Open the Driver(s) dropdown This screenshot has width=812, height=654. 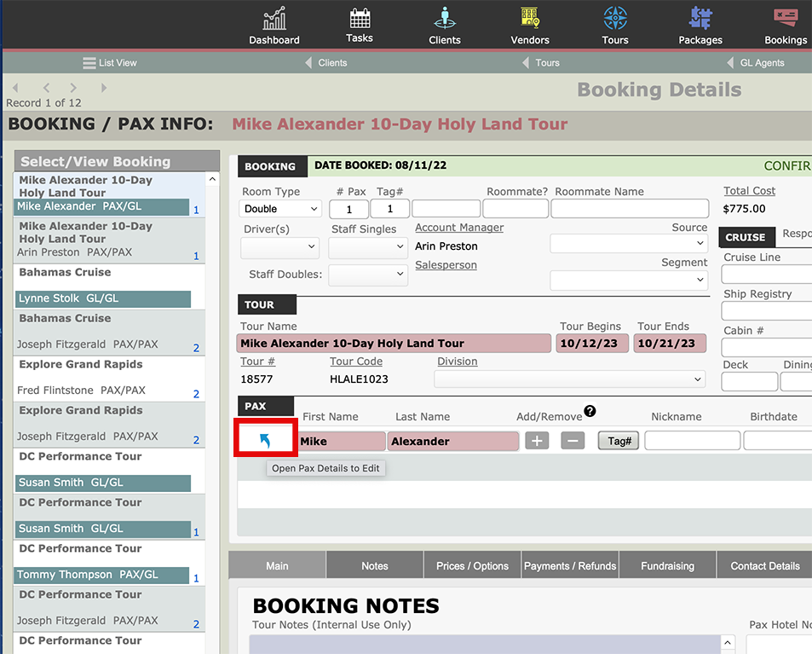point(279,247)
